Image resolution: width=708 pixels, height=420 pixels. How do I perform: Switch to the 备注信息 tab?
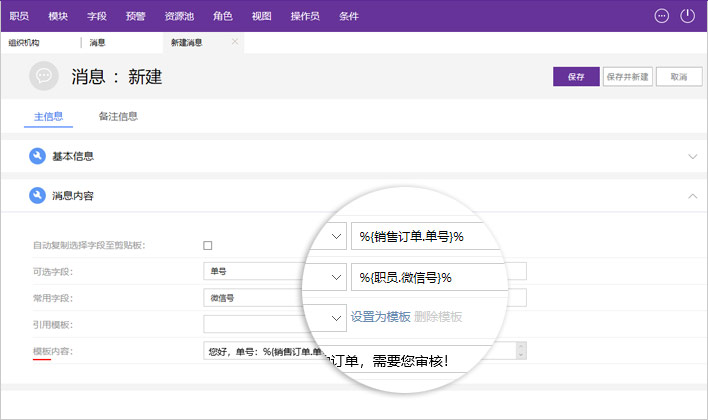[x=118, y=116]
